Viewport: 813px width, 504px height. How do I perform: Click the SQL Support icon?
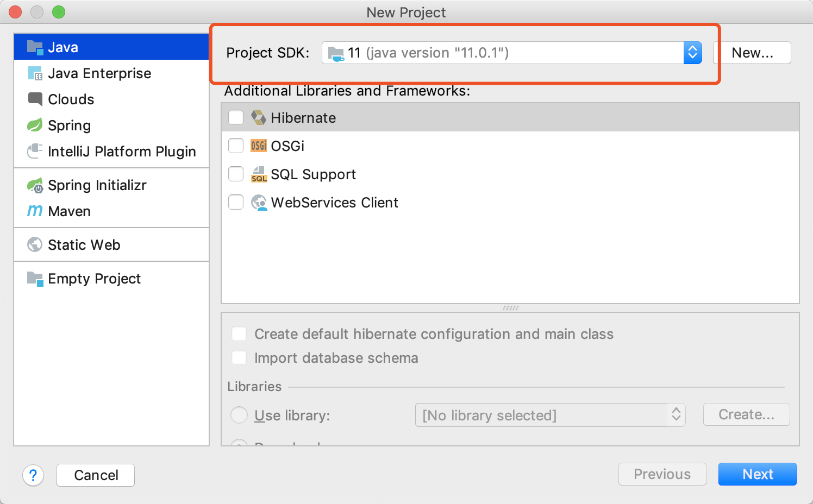tap(259, 174)
